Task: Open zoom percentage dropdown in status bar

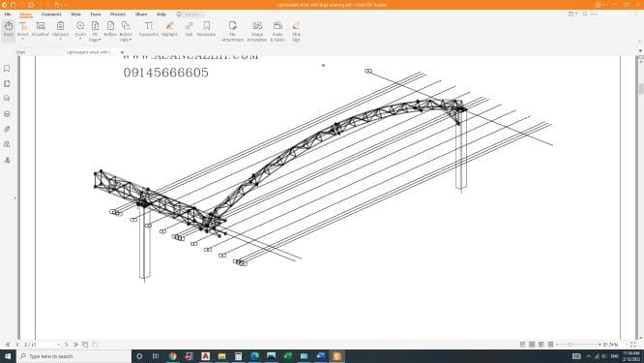Action: (626, 345)
